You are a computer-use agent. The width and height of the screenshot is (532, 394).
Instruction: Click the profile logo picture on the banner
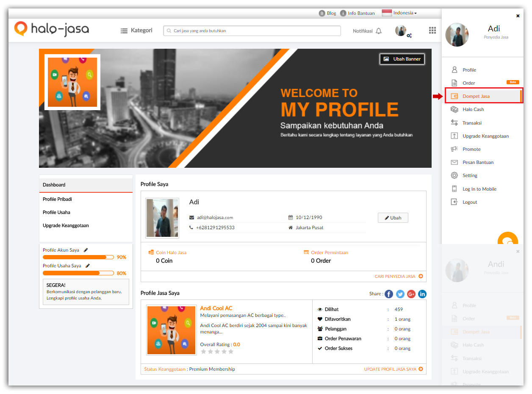(72, 82)
